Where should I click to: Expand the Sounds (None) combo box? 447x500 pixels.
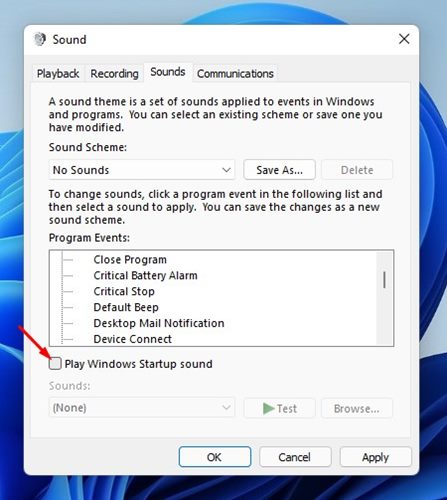(142, 408)
